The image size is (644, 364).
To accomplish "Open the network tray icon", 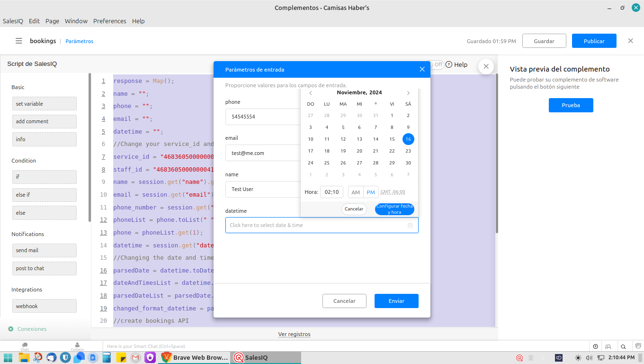I will 601,358.
